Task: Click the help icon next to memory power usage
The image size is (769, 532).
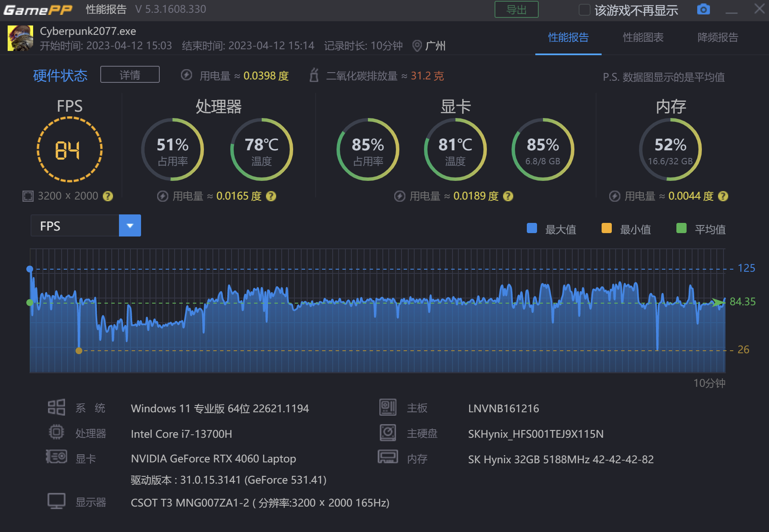Action: (723, 196)
